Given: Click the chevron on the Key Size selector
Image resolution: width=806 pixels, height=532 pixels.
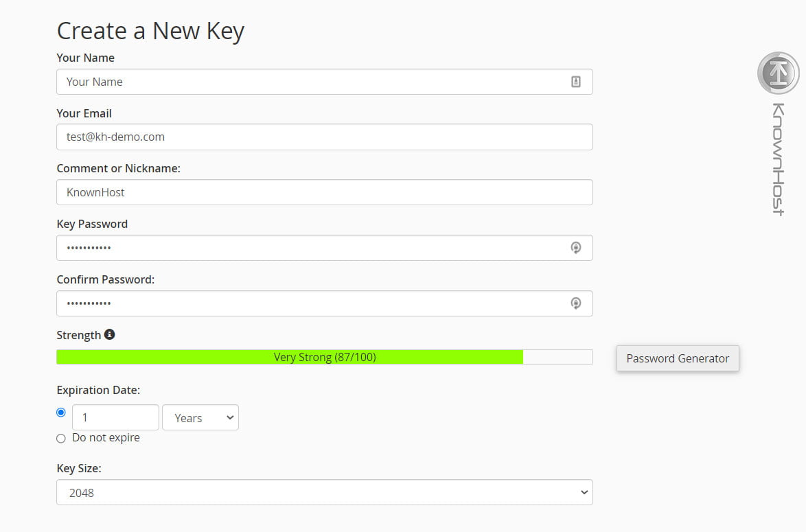Looking at the screenshot, I should (584, 492).
